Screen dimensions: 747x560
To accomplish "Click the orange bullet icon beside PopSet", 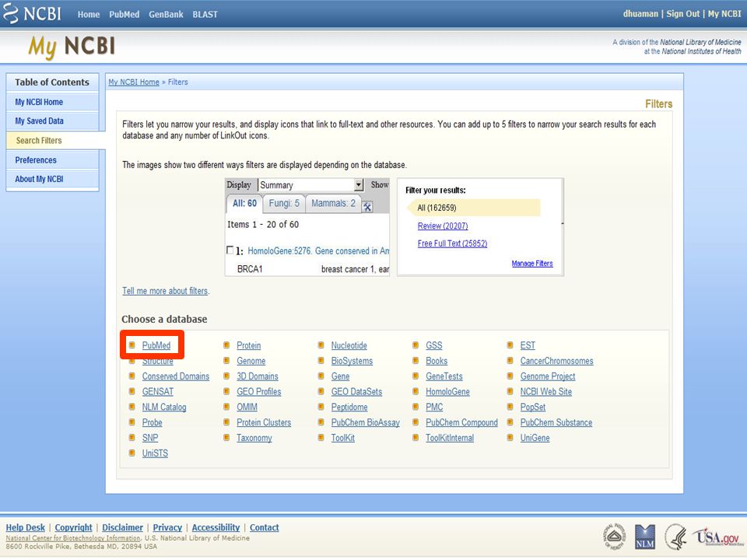I will [510, 407].
